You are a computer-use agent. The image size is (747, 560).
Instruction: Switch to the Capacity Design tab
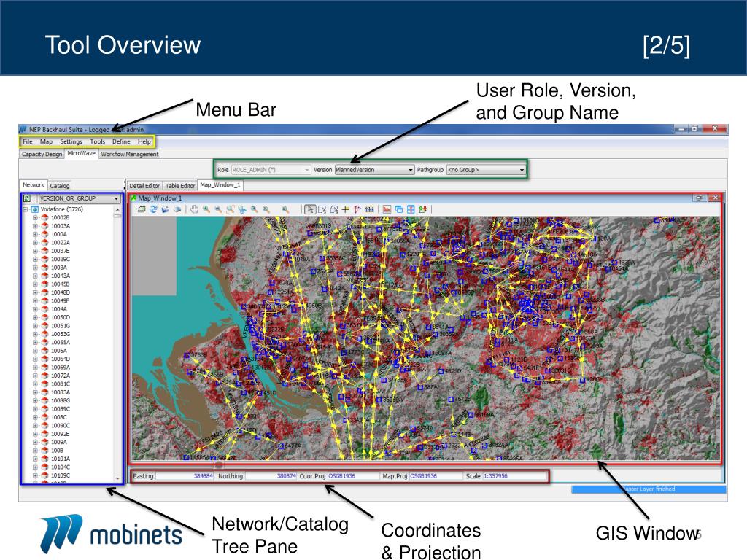[x=42, y=155]
